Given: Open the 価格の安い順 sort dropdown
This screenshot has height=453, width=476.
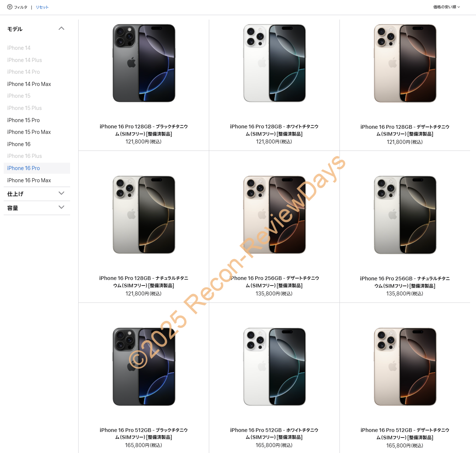Looking at the screenshot, I should pos(446,7).
